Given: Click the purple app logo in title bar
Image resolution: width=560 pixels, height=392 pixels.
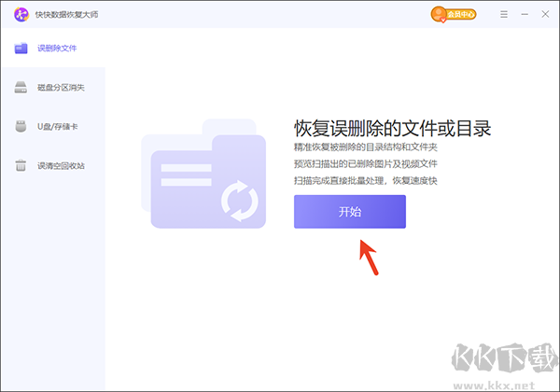Looking at the screenshot, I should point(21,14).
